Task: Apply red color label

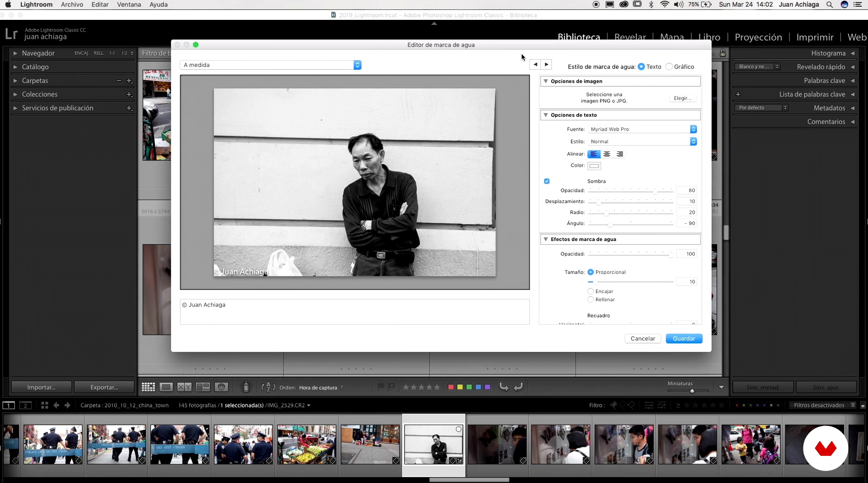Action: pos(451,387)
